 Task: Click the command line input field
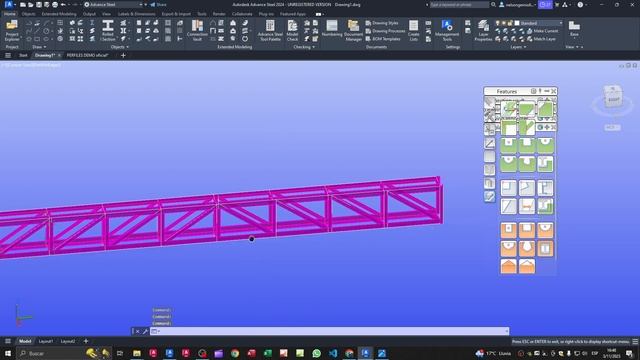point(330,331)
